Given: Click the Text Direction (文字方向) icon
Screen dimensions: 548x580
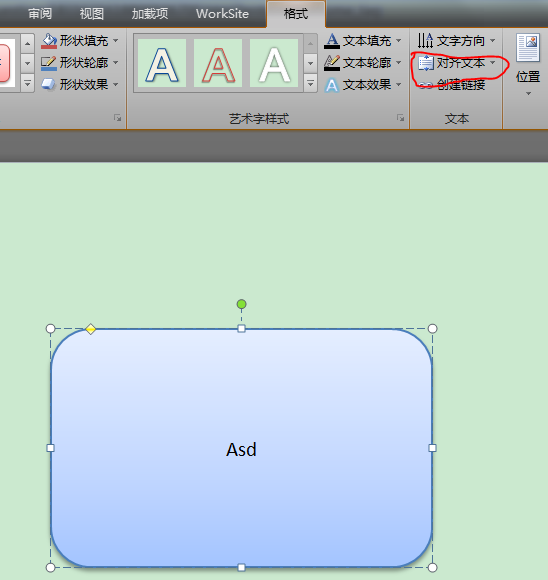Looking at the screenshot, I should [425, 41].
